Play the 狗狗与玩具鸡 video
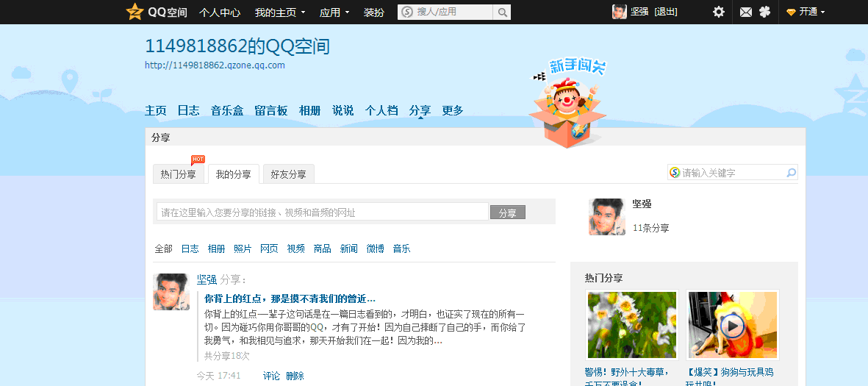Viewport: 868px width, 386px height. [x=732, y=325]
